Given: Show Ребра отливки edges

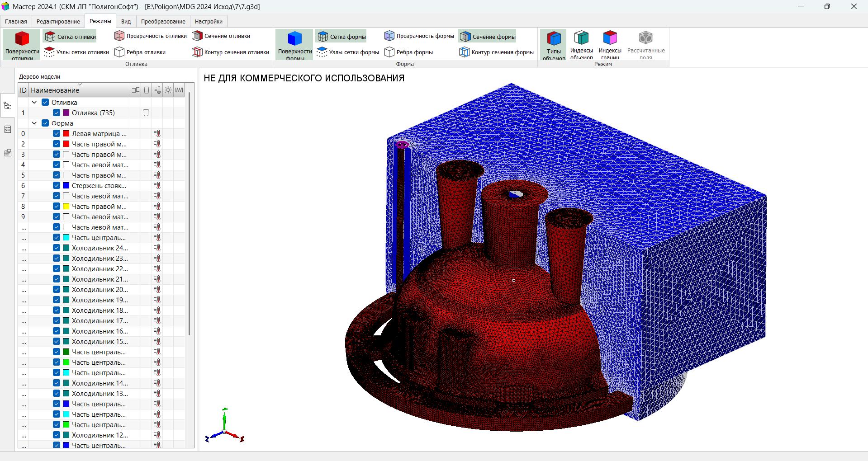Looking at the screenshot, I should 140,52.
